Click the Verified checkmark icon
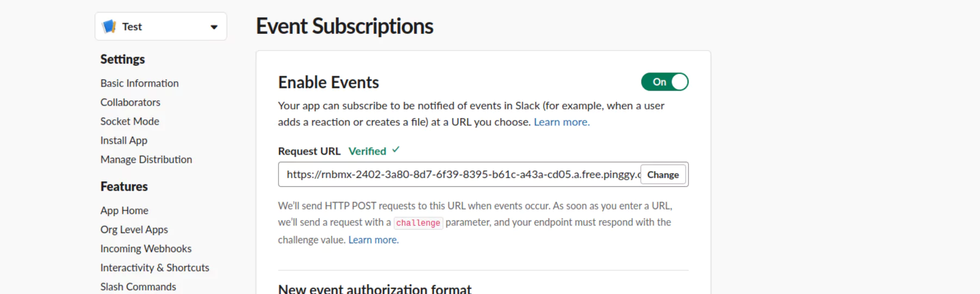 pos(396,150)
